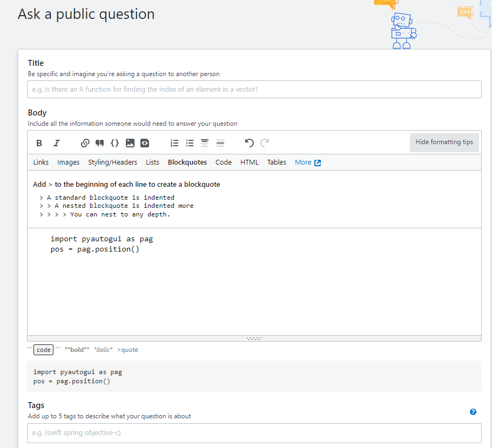Insert a heading using heading icon
Screen dimensions: 492x448
point(205,143)
